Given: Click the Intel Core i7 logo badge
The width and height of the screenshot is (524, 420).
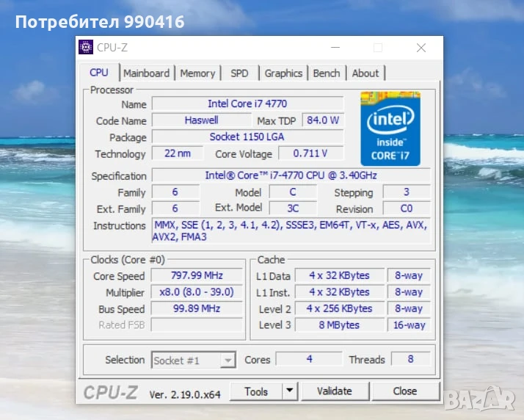Looking at the screenshot, I should tap(390, 128).
